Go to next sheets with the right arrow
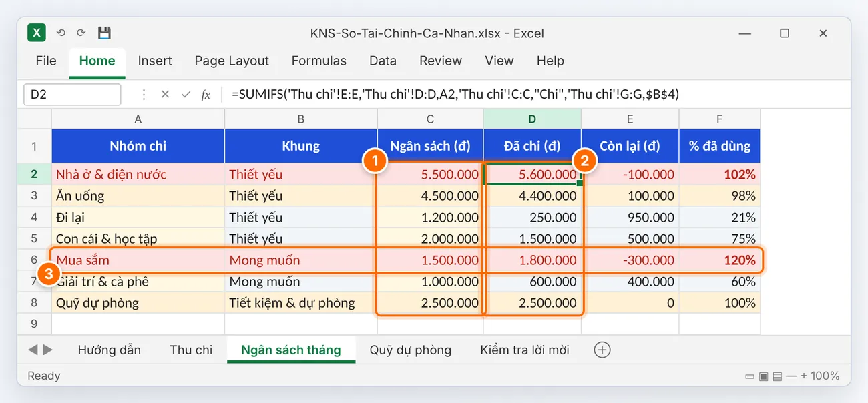868x403 pixels. 48,350
